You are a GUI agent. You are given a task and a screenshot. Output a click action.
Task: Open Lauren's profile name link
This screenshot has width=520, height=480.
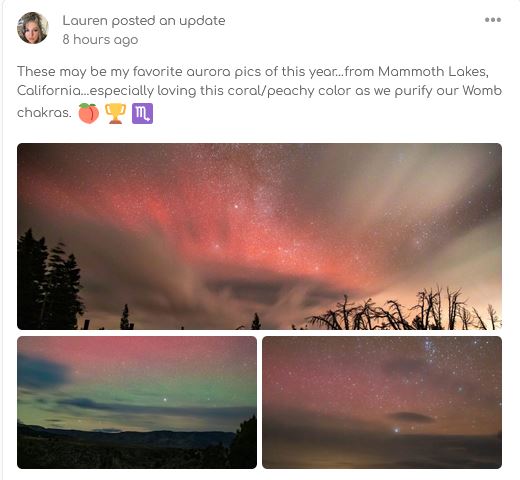click(85, 21)
